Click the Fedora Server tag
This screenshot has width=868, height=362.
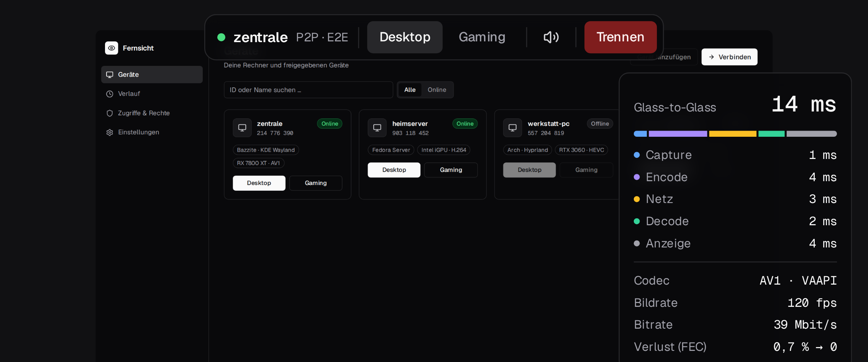(391, 150)
